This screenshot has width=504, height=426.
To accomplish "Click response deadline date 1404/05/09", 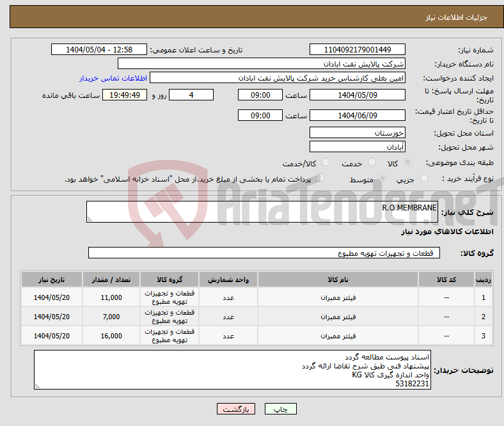I will (x=357, y=95).
